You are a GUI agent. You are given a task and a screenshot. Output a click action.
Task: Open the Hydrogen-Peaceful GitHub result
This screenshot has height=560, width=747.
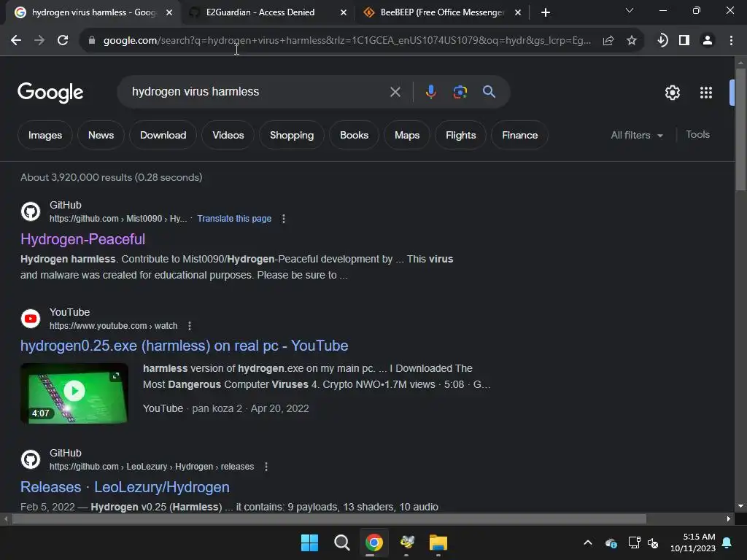click(x=83, y=239)
